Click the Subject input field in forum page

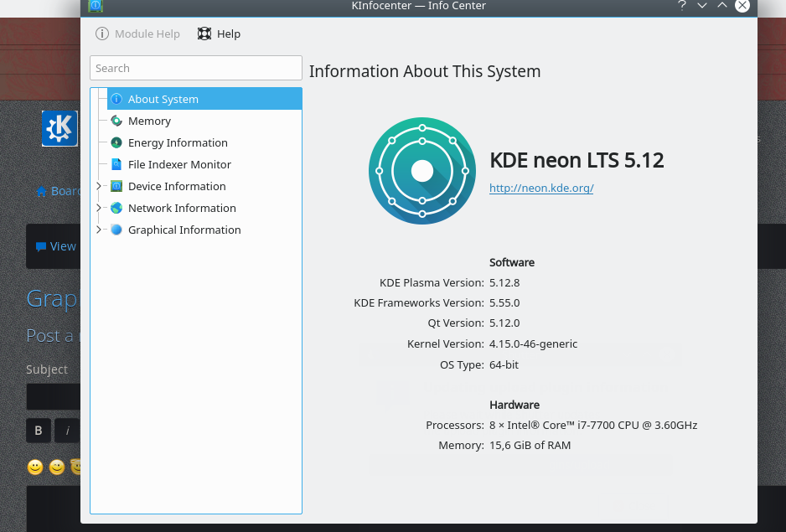click(53, 396)
